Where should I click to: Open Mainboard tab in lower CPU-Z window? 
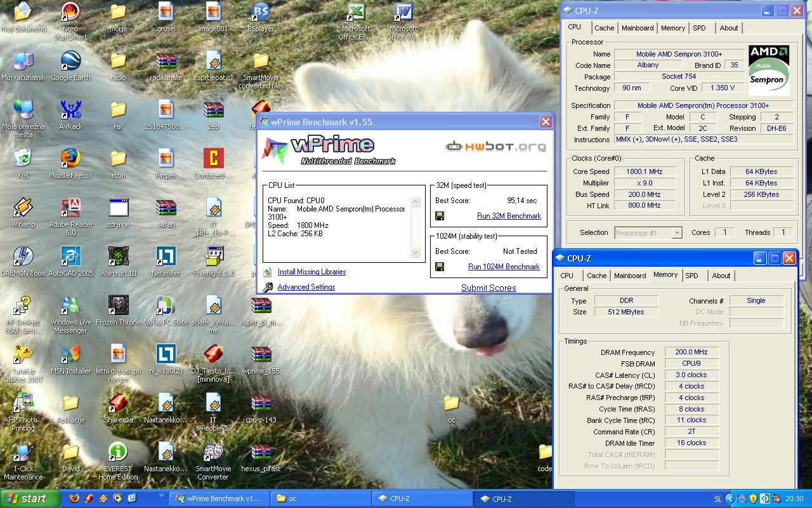click(x=630, y=276)
